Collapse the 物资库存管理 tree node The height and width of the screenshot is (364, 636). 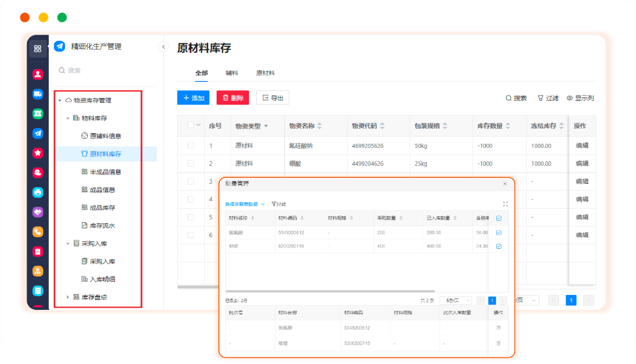[60, 100]
